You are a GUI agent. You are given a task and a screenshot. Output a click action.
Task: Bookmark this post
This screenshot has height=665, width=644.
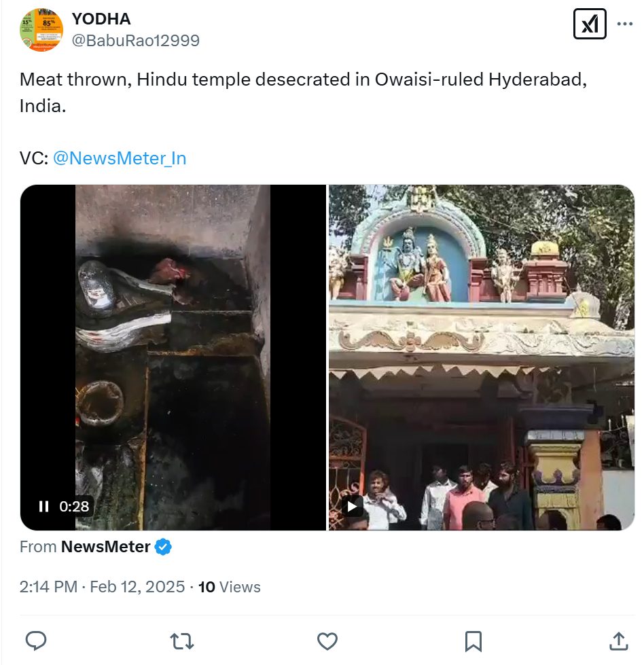tap(473, 641)
